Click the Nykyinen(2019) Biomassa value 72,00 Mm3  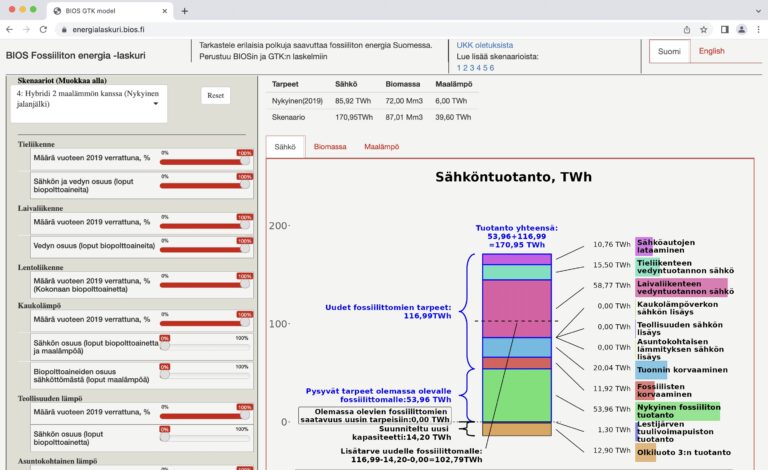pos(404,101)
